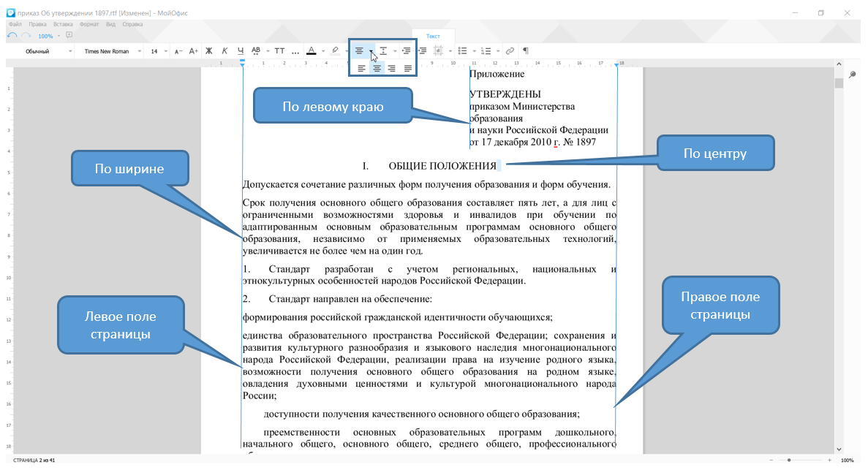The image size is (868, 470).
Task: Click the heading 'ОБЩИЕ ПОЛОЖЕНИЯ'
Action: tap(442, 166)
